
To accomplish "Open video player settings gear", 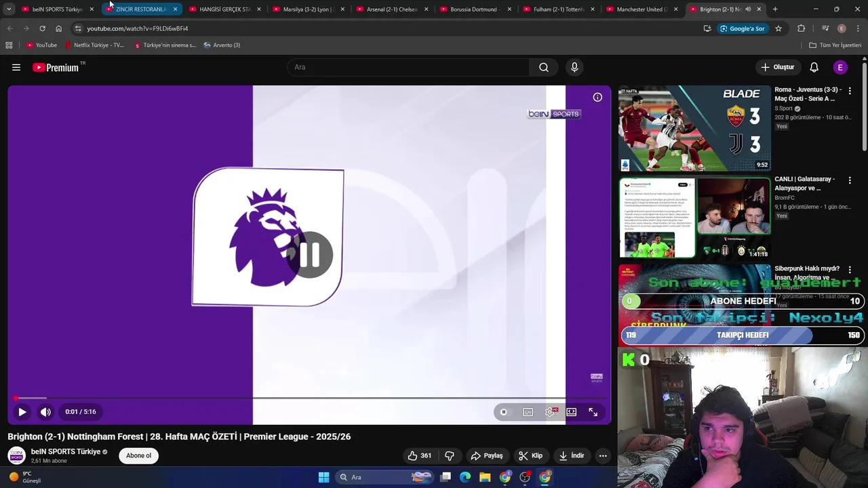I will [x=550, y=411].
